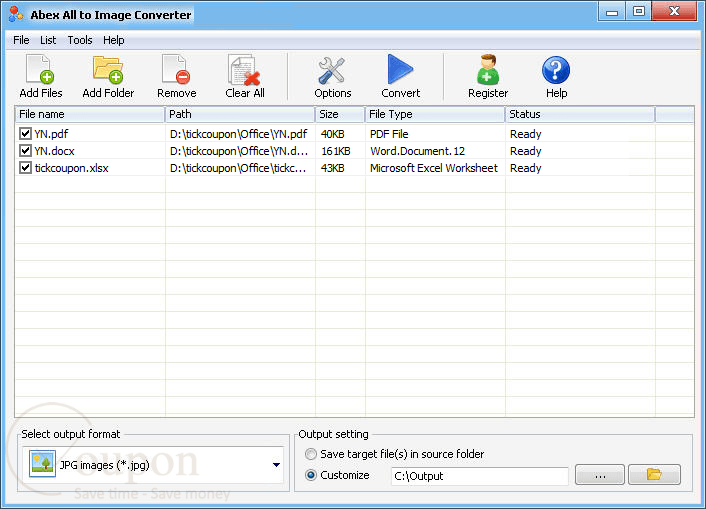Screen dimensions: 706x509
Task: Click the Ready status of YN.pdf row
Action: point(525,134)
